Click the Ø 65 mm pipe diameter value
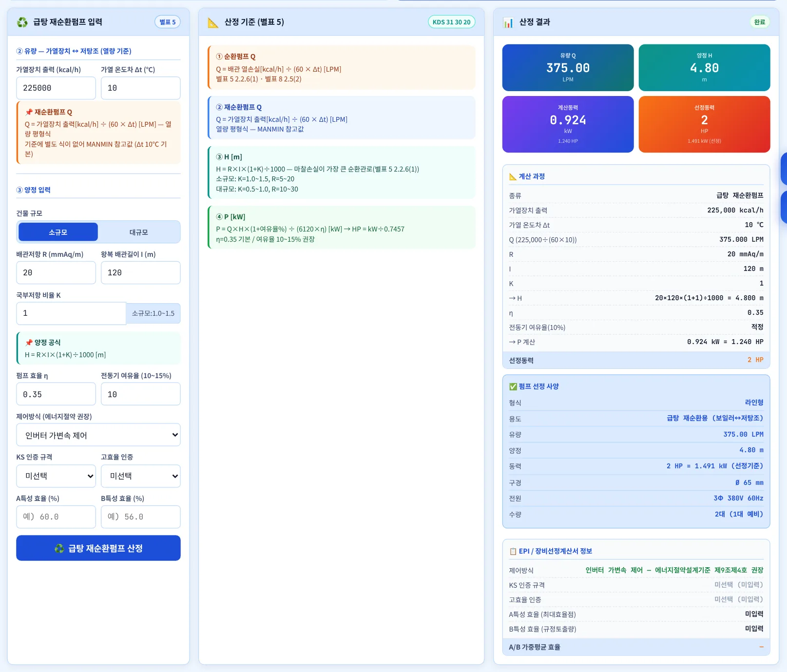The height and width of the screenshot is (672, 787). click(749, 482)
